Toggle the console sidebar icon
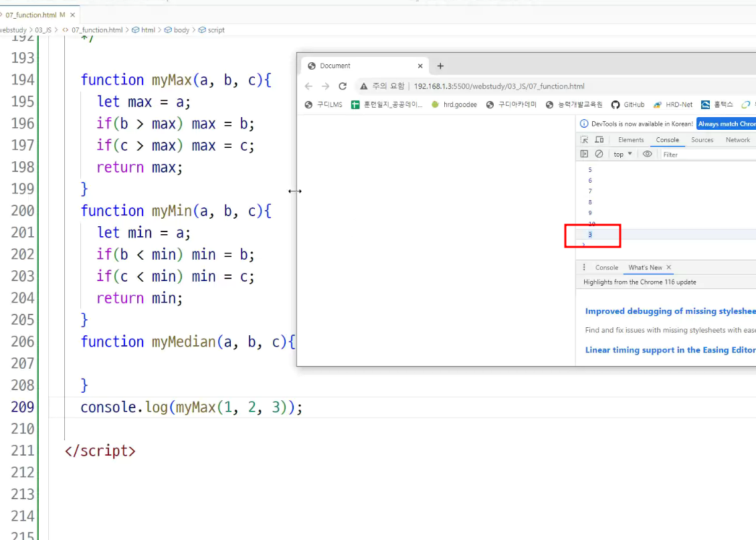This screenshot has width=756, height=540. click(x=584, y=155)
